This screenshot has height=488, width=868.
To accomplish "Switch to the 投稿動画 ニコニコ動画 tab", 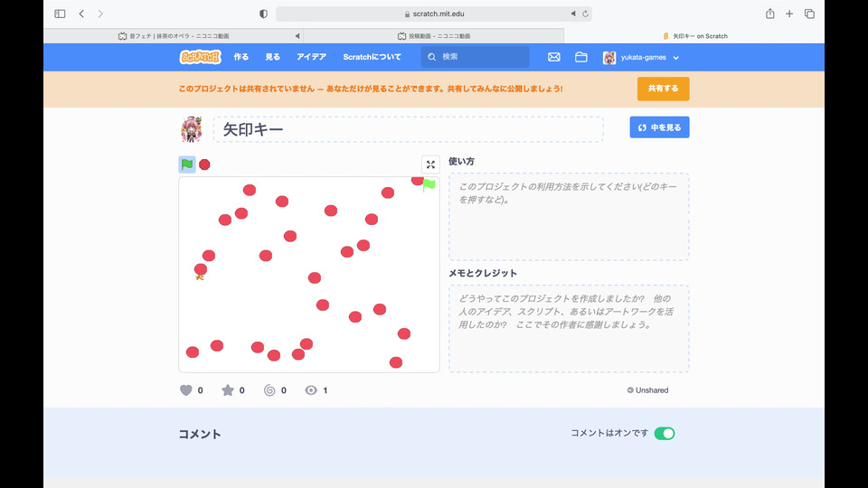I will [434, 36].
